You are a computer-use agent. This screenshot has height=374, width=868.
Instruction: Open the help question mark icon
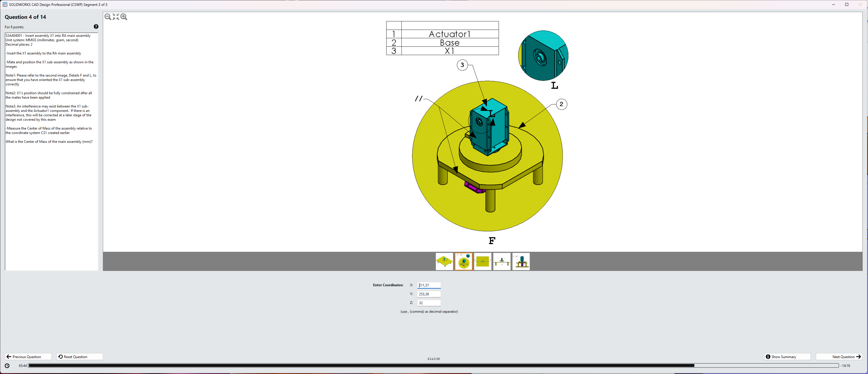click(x=96, y=27)
